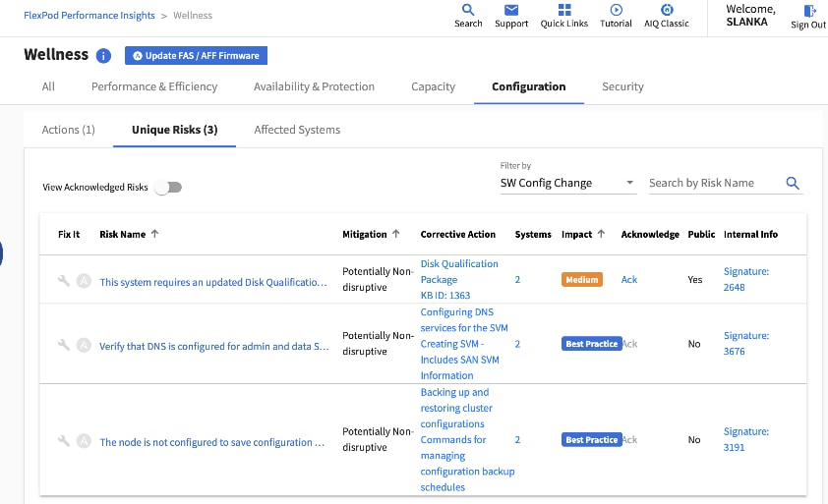Open Verify that DNS is configured risk
The image size is (828, 504).
click(x=214, y=346)
